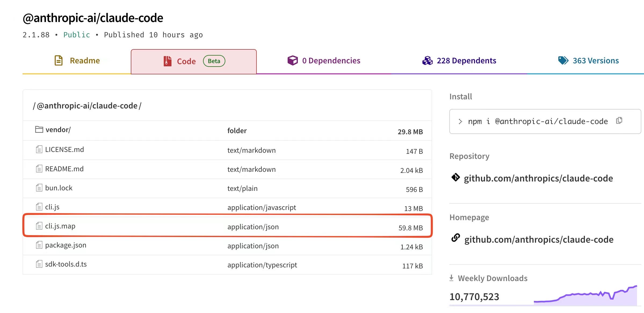Viewport: 644px width, 313px height.
Task: Click the vendor folder icon
Action: click(39, 130)
